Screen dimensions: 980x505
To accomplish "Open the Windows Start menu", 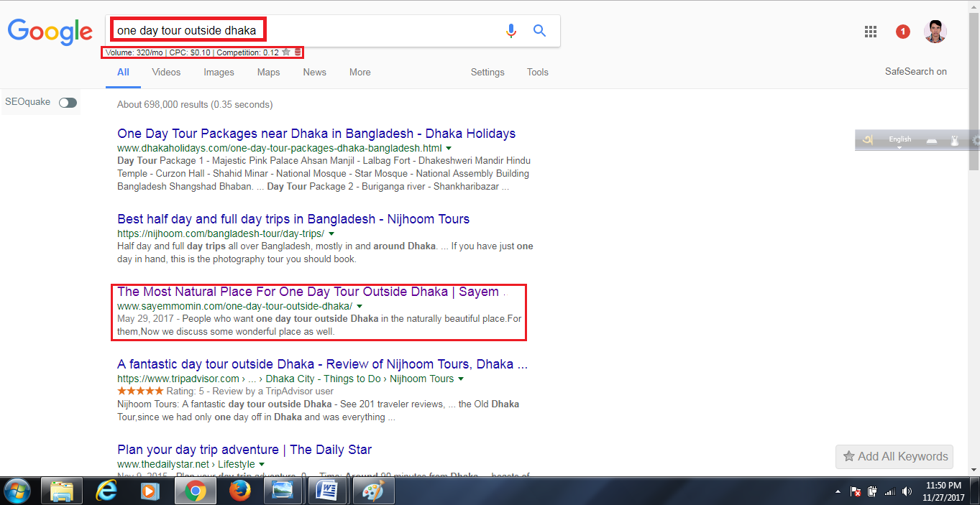I will click(17, 491).
